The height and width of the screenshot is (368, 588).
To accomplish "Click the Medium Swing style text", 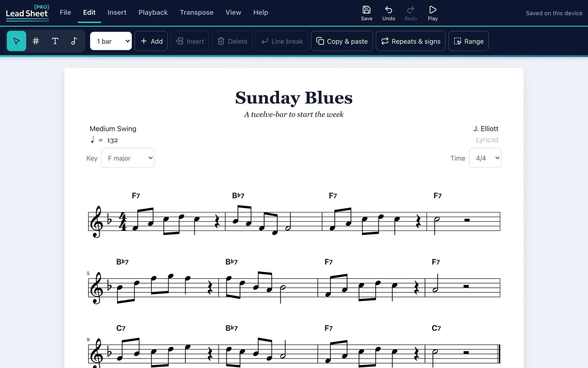I will 113,129.
